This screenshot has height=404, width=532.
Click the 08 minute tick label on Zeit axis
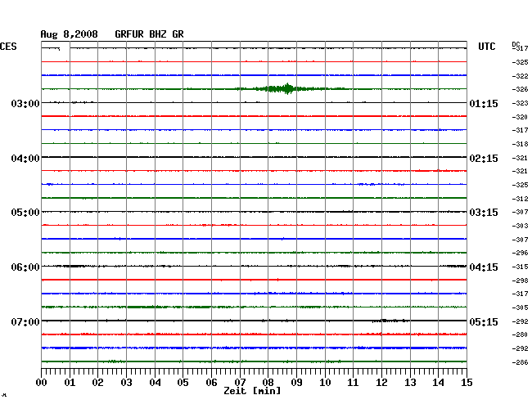point(268,383)
